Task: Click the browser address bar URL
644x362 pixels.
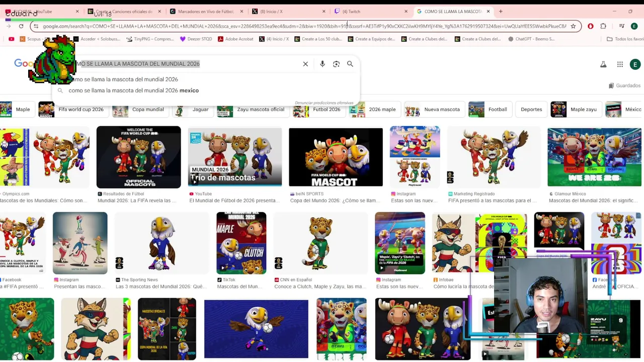Action: click(304, 26)
